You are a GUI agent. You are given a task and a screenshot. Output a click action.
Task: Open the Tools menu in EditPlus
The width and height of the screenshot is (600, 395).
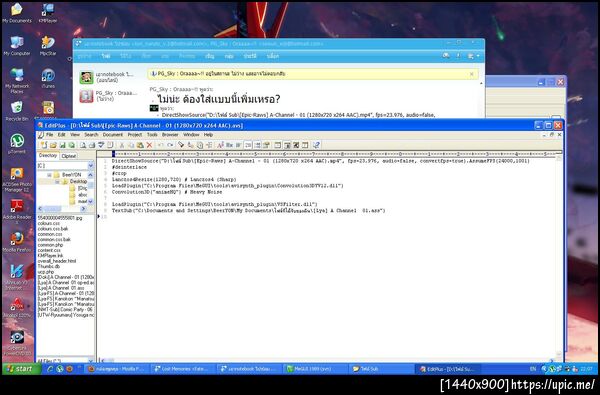152,135
